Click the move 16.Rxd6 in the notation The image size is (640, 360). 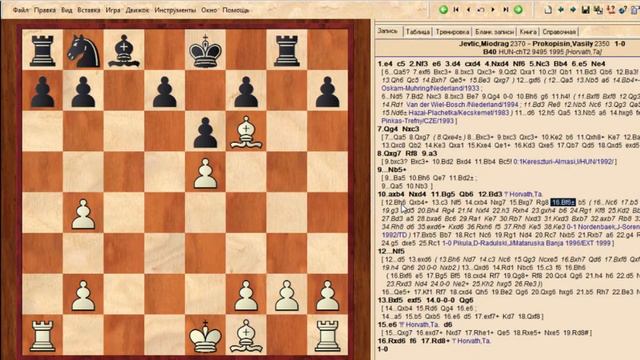[392, 341]
